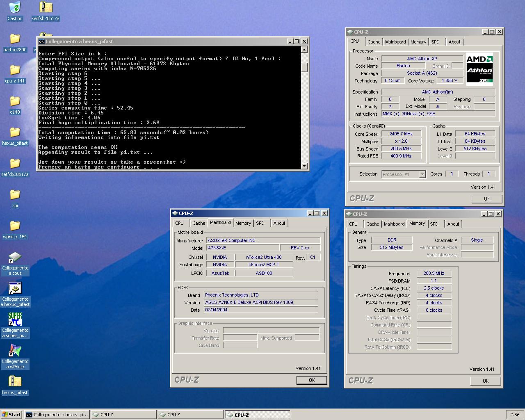
Task: Click OK in the CPU-Z Mainboard window
Action: tap(312, 380)
